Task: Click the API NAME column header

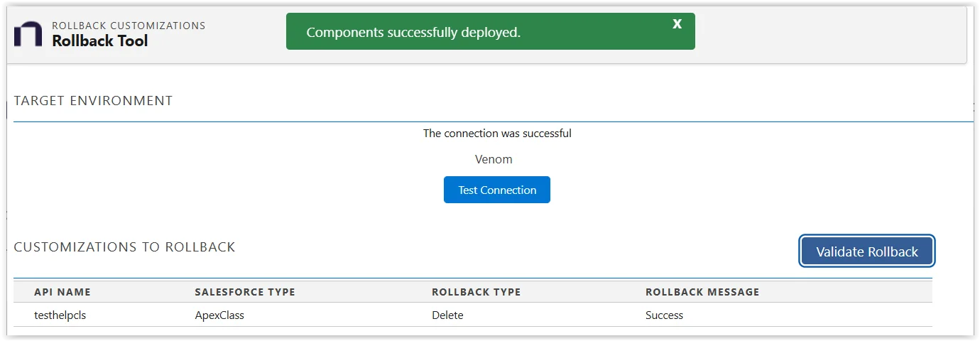Action: (x=62, y=292)
